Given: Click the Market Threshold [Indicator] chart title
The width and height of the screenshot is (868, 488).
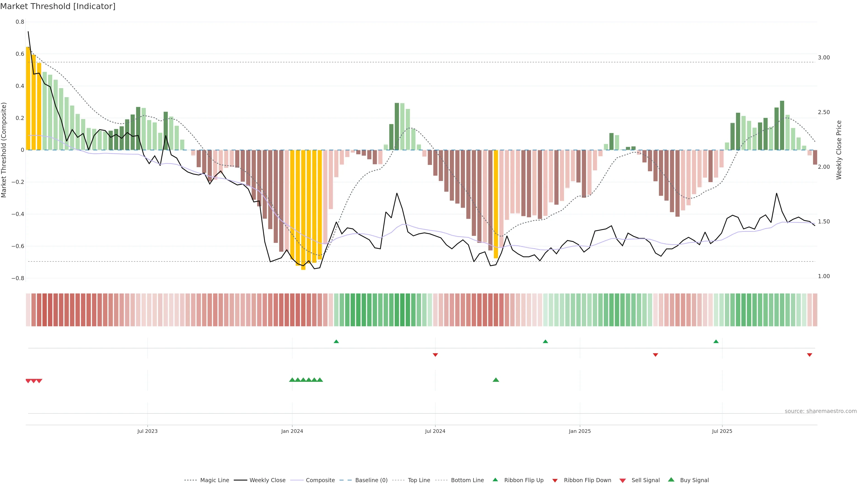Looking at the screenshot, I should pyautogui.click(x=58, y=6).
